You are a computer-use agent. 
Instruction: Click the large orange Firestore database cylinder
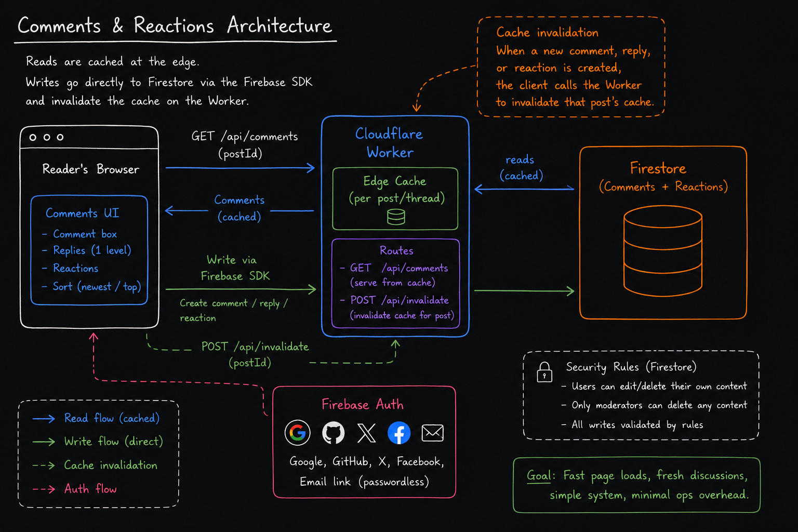tap(663, 250)
